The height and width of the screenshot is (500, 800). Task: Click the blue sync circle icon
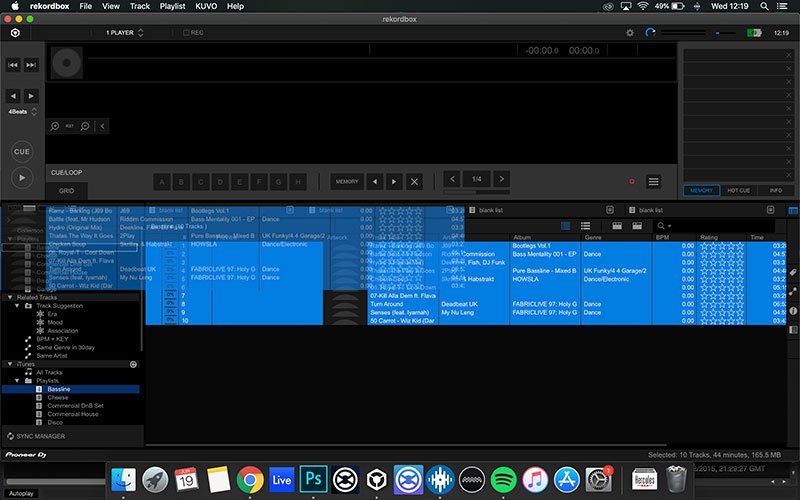[650, 33]
